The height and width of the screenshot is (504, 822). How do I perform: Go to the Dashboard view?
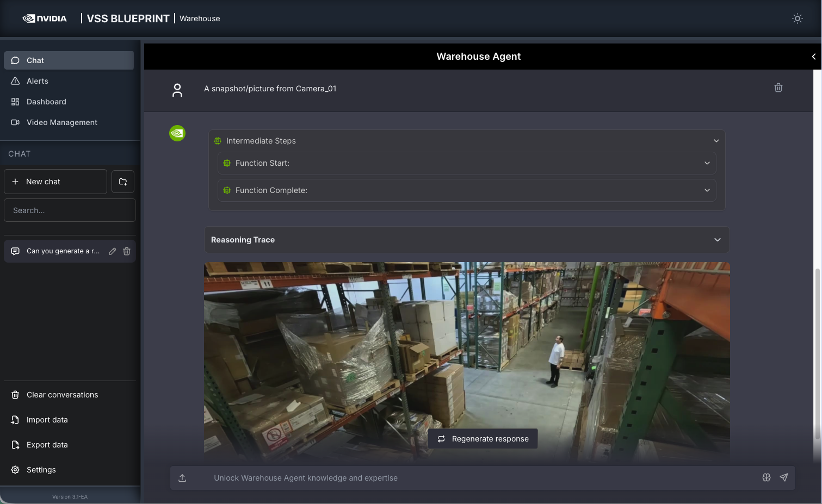(46, 102)
